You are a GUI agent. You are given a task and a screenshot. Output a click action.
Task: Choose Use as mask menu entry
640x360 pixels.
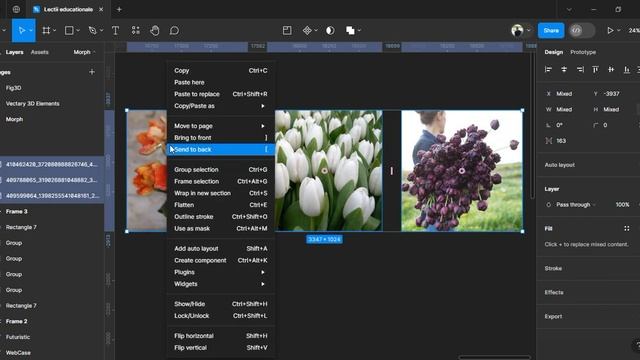(220, 229)
